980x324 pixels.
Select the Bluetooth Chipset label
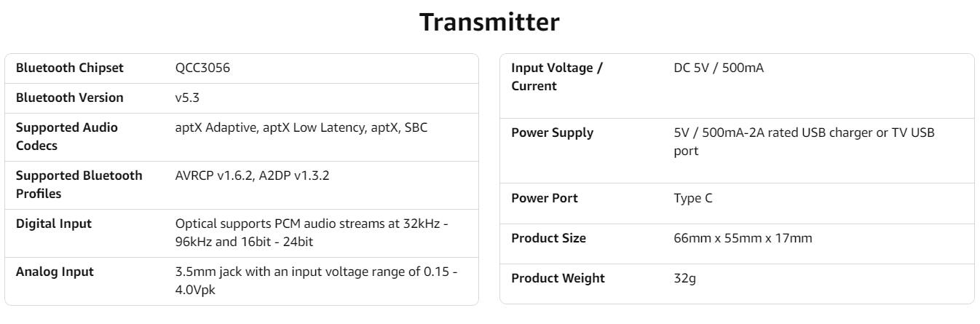[70, 68]
